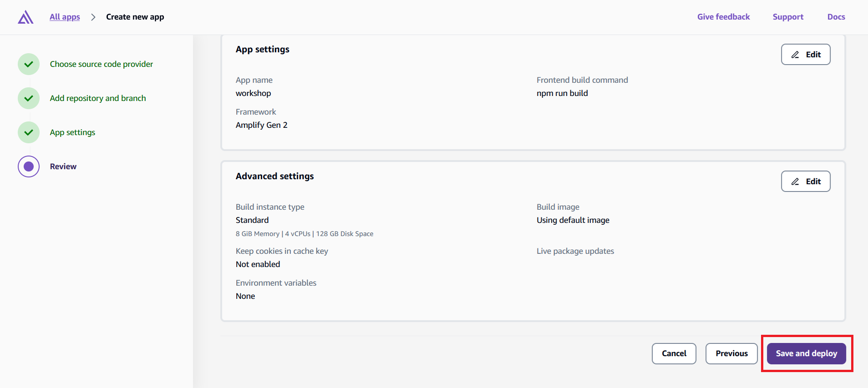Edit the Advanced settings section
868x388 pixels.
(x=806, y=181)
